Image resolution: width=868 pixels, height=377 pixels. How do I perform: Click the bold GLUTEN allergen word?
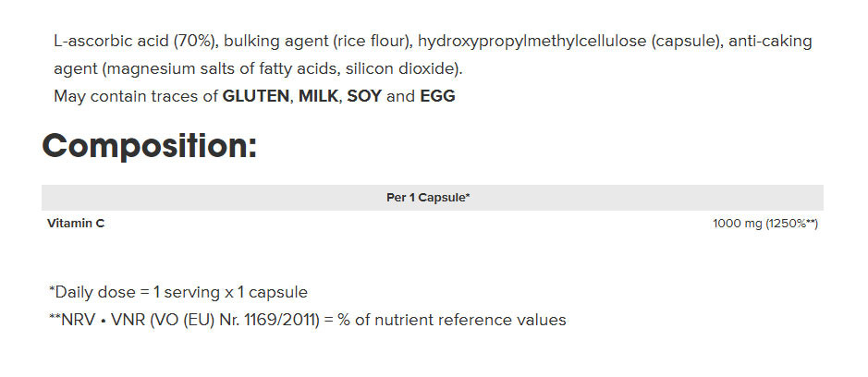coord(256,96)
